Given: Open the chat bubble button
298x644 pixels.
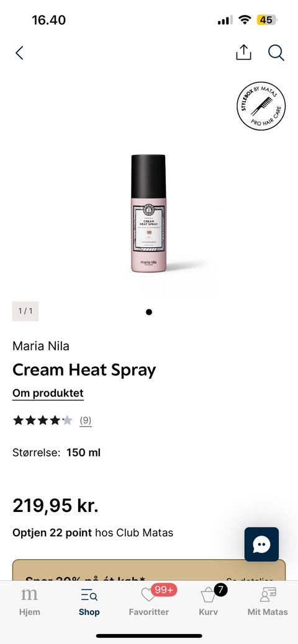Looking at the screenshot, I should pos(261,544).
